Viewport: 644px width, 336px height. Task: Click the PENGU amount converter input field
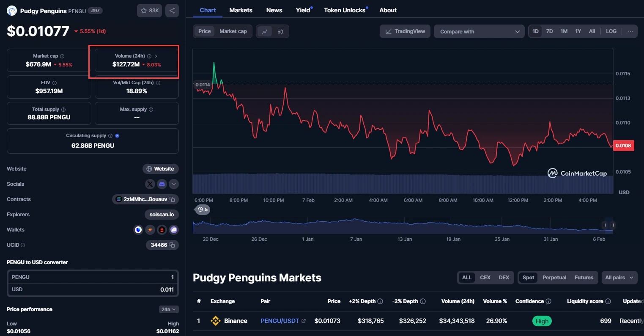[93, 277]
